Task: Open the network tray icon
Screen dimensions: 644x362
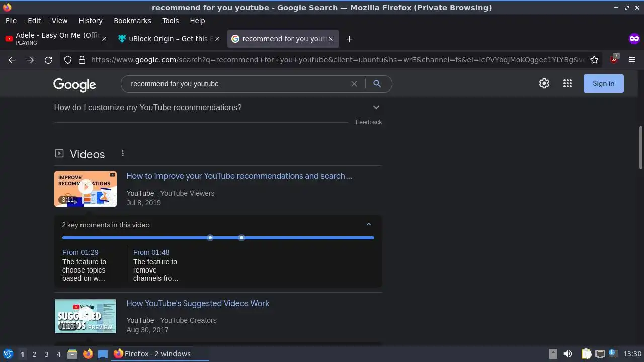Action: (x=600, y=354)
